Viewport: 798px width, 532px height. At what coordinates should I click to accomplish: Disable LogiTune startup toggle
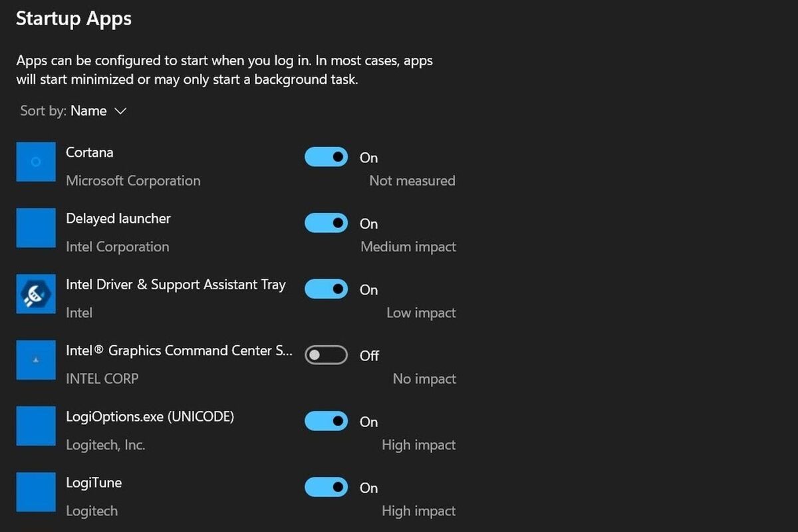[x=326, y=487]
